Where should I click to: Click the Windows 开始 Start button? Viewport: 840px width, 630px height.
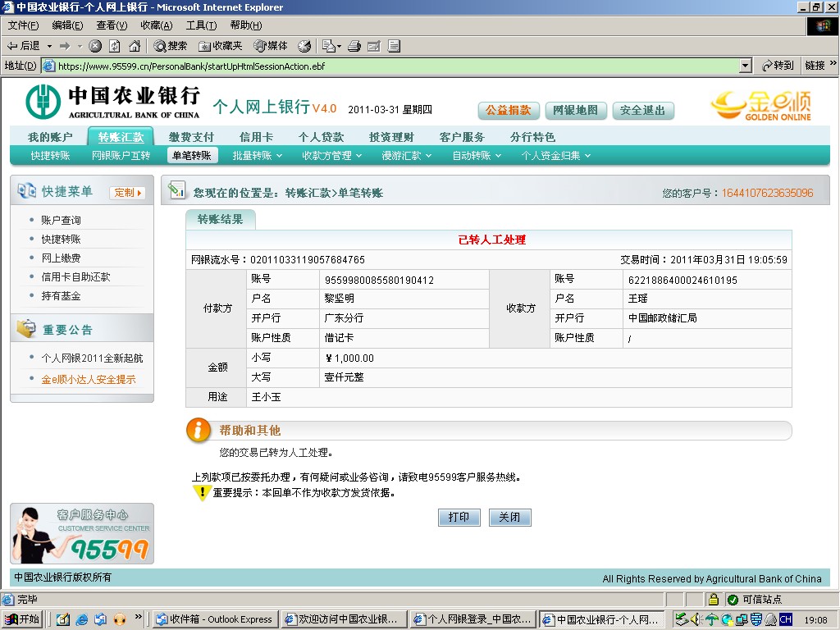[x=23, y=619]
